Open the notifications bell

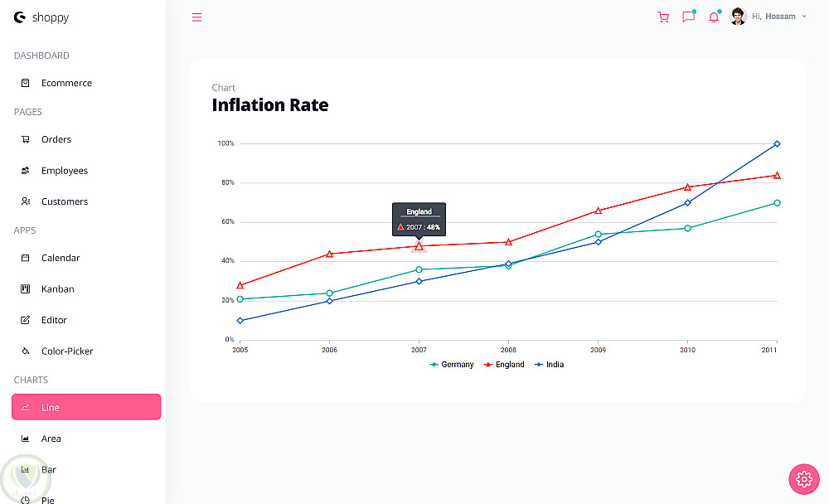click(x=713, y=17)
